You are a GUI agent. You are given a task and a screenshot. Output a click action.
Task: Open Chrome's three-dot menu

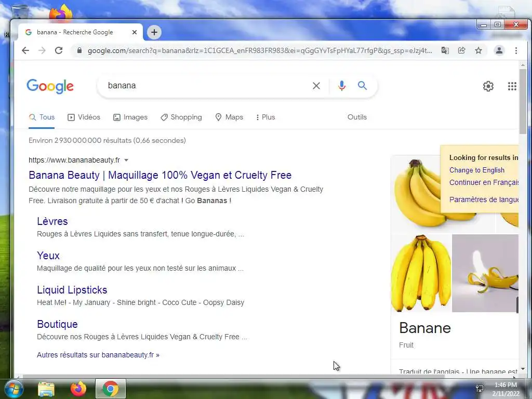coord(516,50)
